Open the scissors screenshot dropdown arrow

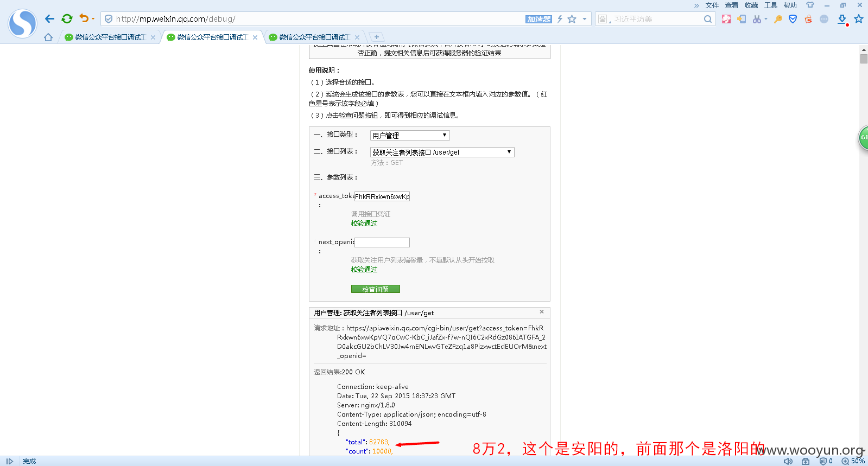pos(766,19)
